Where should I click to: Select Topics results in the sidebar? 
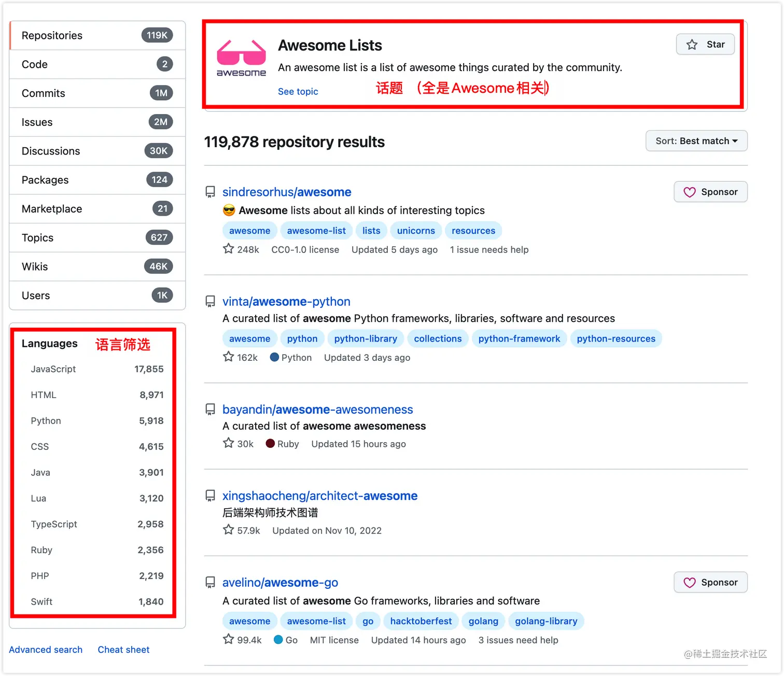97,237
